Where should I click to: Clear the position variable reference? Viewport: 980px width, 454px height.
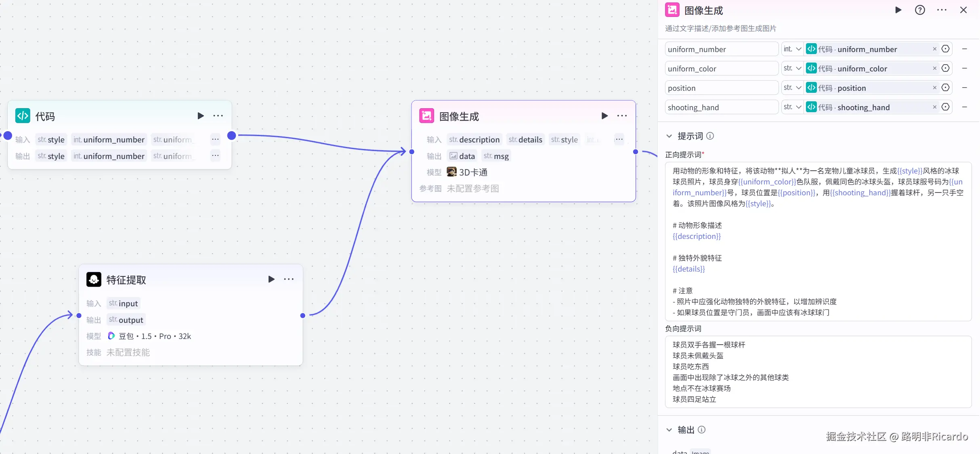(x=934, y=88)
